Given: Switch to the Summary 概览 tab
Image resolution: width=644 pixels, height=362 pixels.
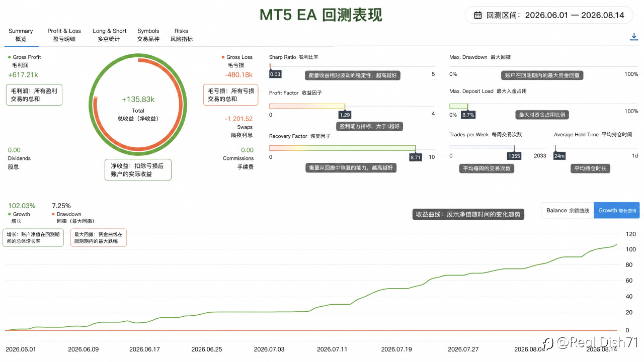Looking at the screenshot, I should [x=21, y=35].
